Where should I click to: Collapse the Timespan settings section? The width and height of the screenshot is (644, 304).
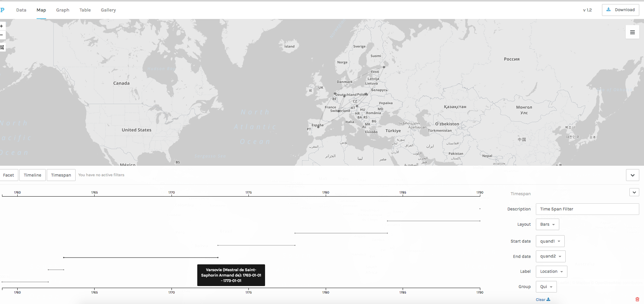[x=634, y=192]
